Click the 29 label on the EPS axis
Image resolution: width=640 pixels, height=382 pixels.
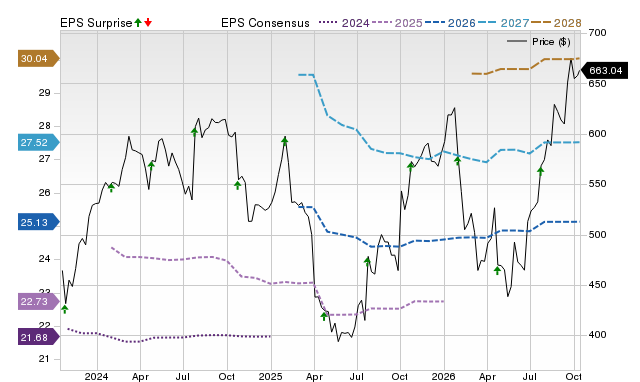[44, 93]
